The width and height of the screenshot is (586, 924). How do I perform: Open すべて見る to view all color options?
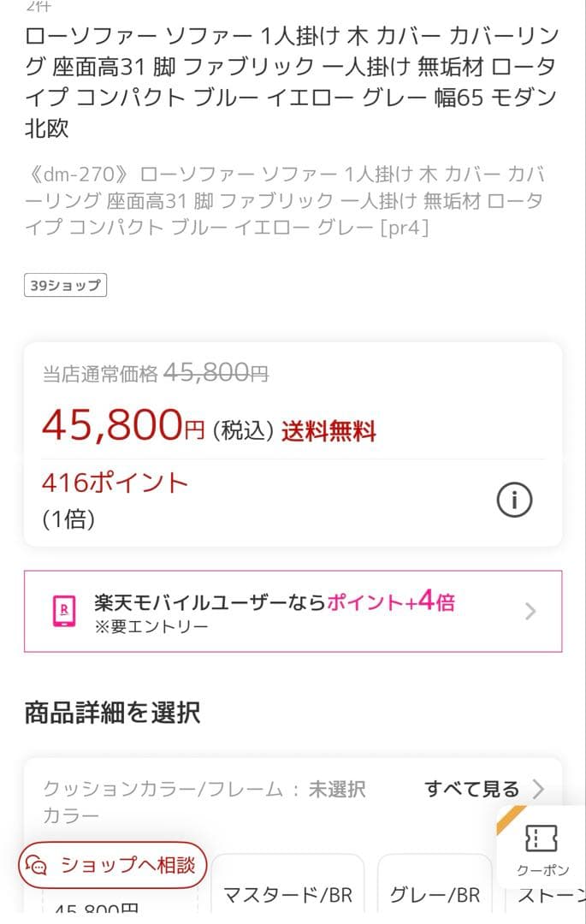[472, 791]
